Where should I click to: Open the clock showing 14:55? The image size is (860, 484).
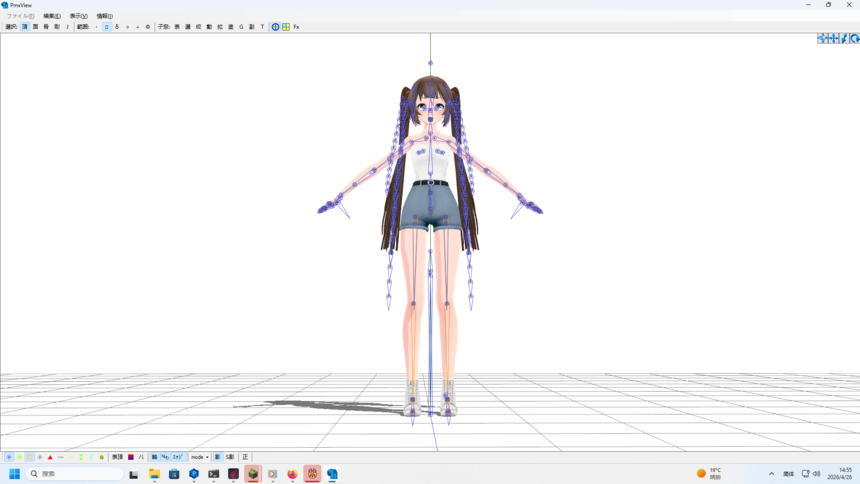click(839, 474)
